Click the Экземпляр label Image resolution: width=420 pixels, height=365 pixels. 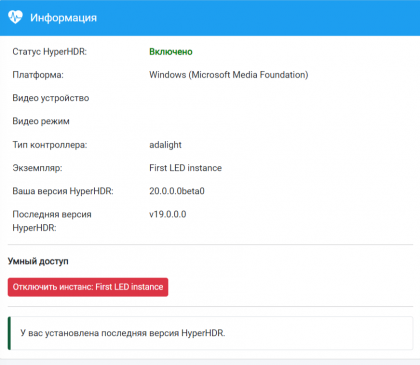pyautogui.click(x=37, y=168)
